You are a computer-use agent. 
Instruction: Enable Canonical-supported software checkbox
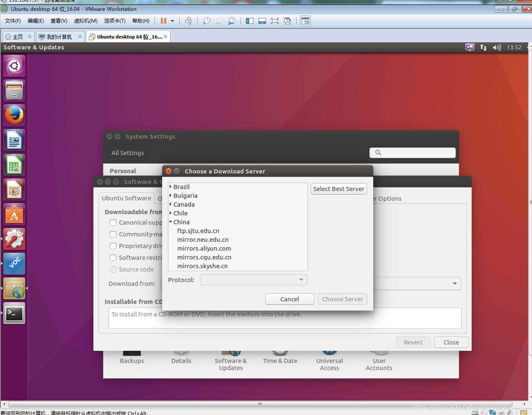[113, 223]
